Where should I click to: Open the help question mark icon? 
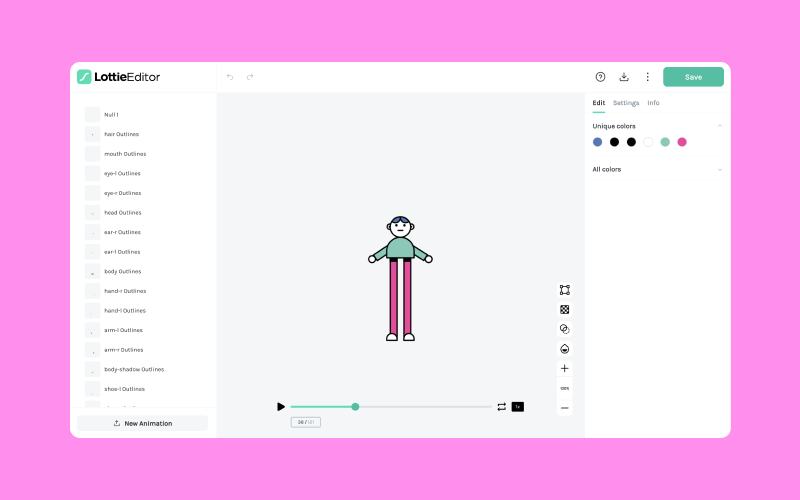point(601,77)
